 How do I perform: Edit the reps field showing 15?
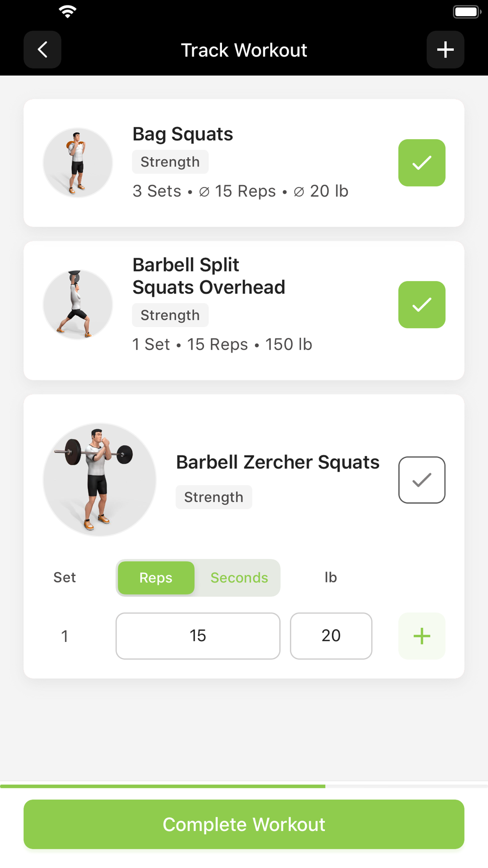click(x=198, y=636)
